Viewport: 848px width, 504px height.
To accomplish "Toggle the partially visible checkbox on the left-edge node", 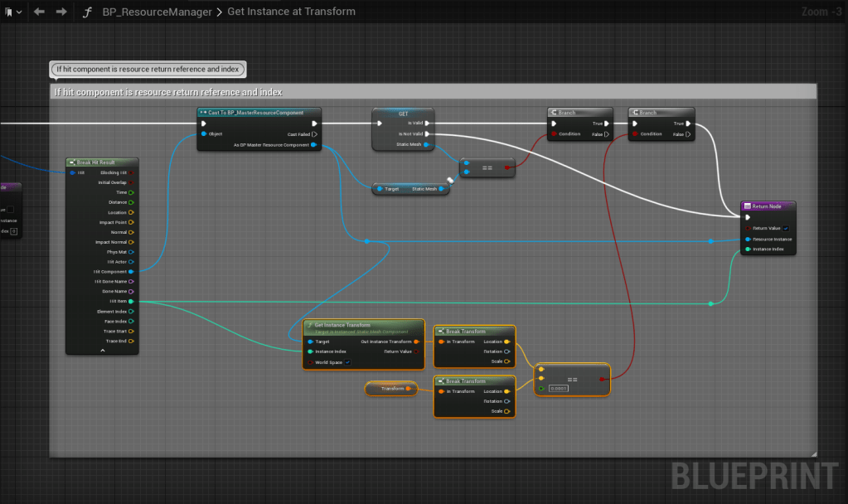I will 10,209.
